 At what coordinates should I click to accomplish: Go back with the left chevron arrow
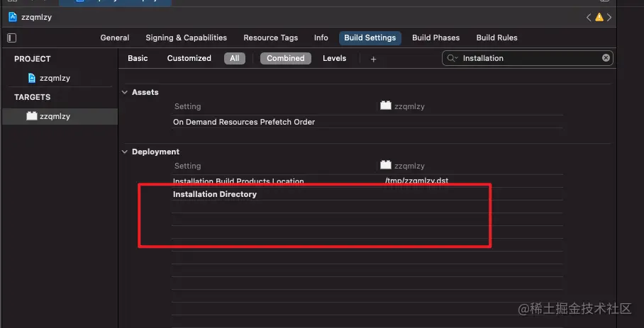(589, 17)
